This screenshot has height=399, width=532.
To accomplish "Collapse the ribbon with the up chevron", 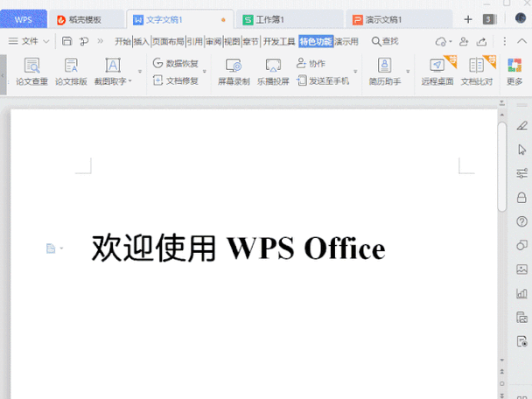I will click(521, 41).
